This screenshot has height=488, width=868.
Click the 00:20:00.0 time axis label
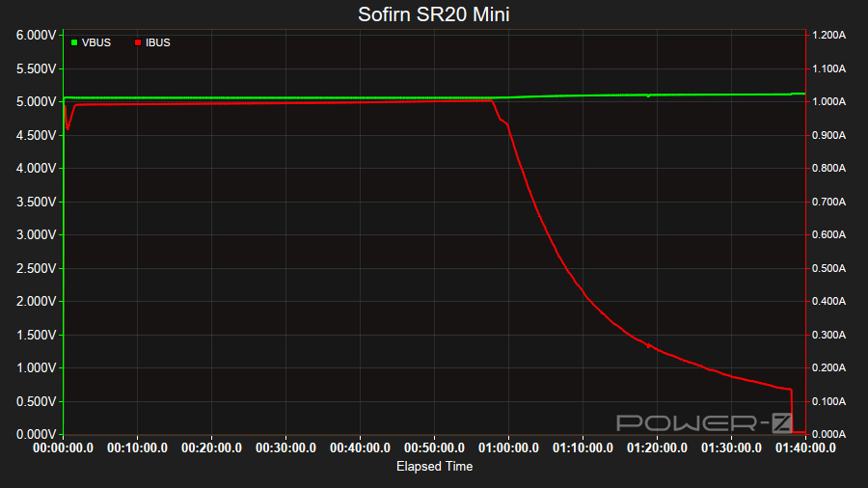[211, 448]
